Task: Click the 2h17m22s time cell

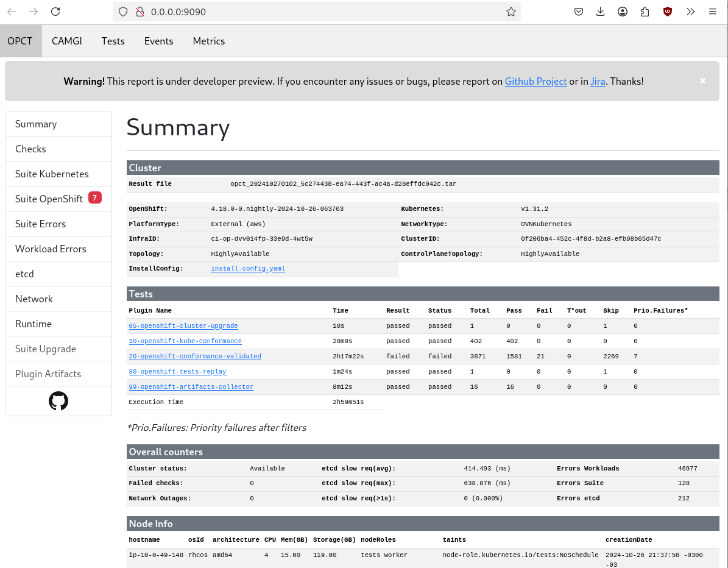Action: coord(348,357)
